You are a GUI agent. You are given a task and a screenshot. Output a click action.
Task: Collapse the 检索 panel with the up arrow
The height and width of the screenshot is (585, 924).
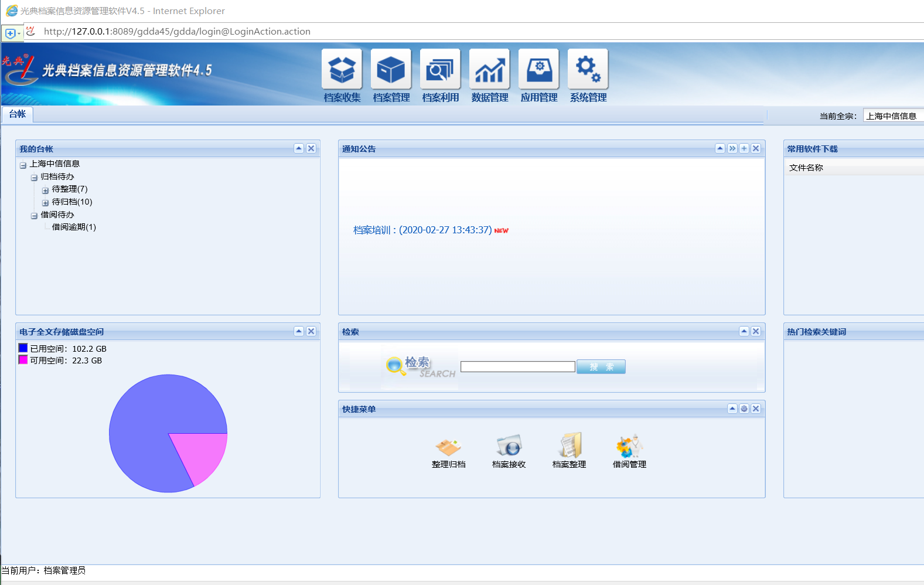[x=744, y=331]
